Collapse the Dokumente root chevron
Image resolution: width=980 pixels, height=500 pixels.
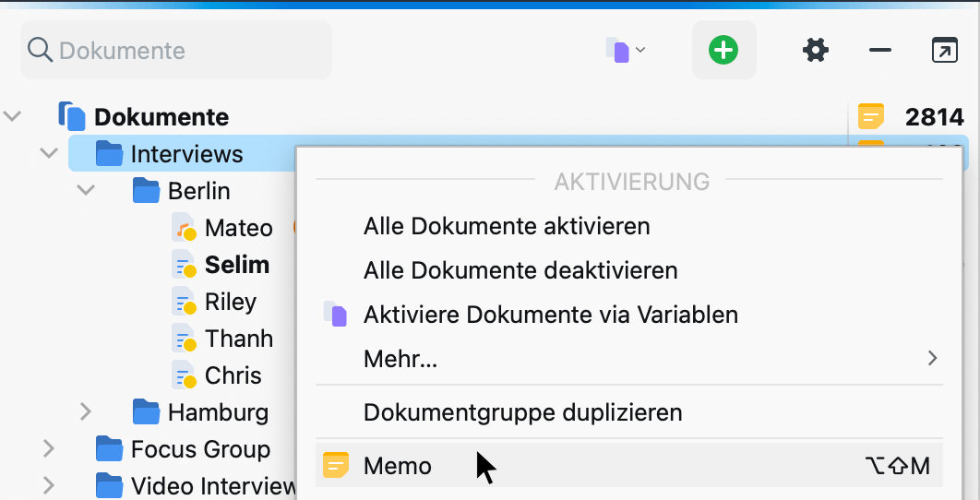click(x=13, y=116)
